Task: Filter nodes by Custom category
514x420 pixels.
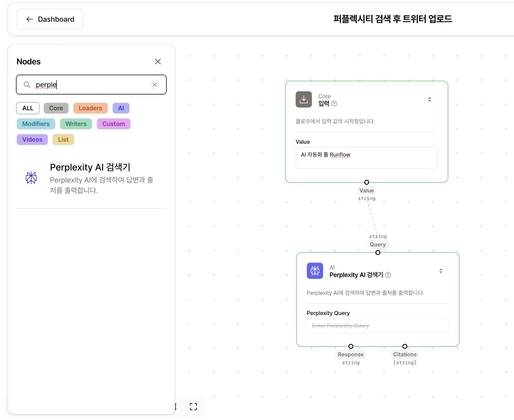Action: (114, 124)
